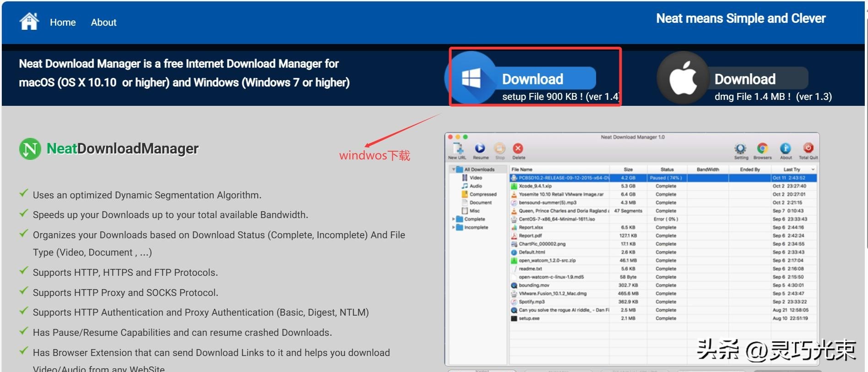This screenshot has width=868, height=372.
Task: Click the Apple logo icon
Action: 683,78
